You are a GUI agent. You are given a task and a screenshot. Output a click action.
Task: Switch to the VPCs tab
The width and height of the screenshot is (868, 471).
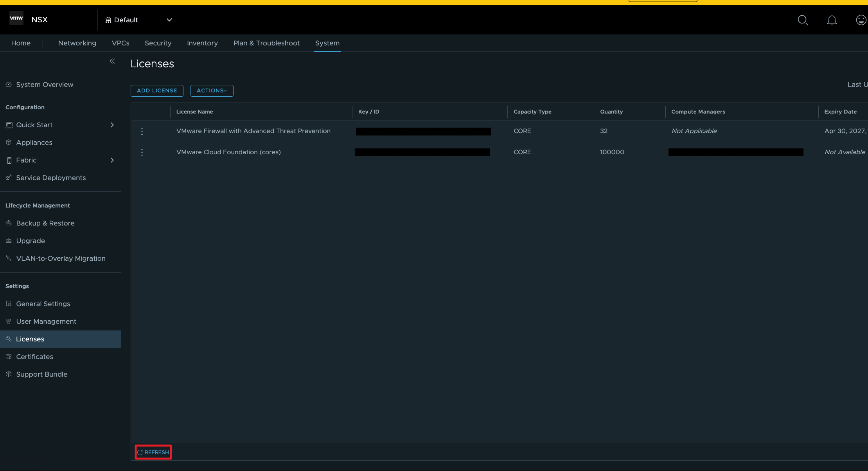pos(120,43)
